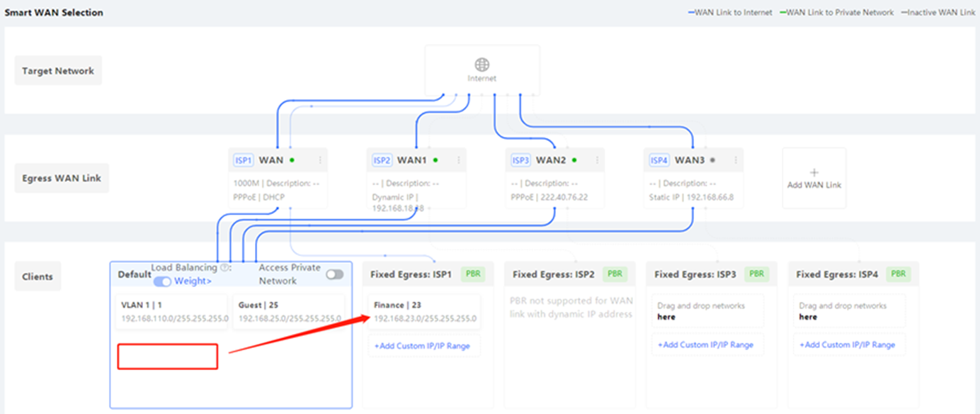
Task: Click +Add Custom IP/IP Range under ISP1
Action: 422,346
